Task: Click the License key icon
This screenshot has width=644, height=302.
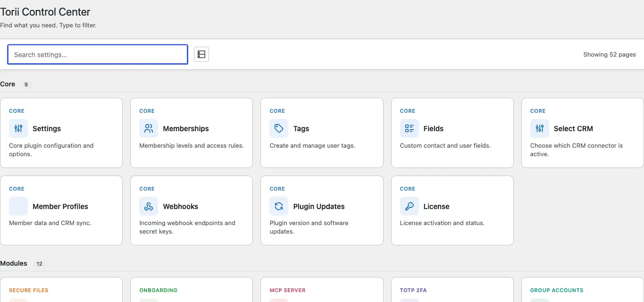Action: coord(409,206)
